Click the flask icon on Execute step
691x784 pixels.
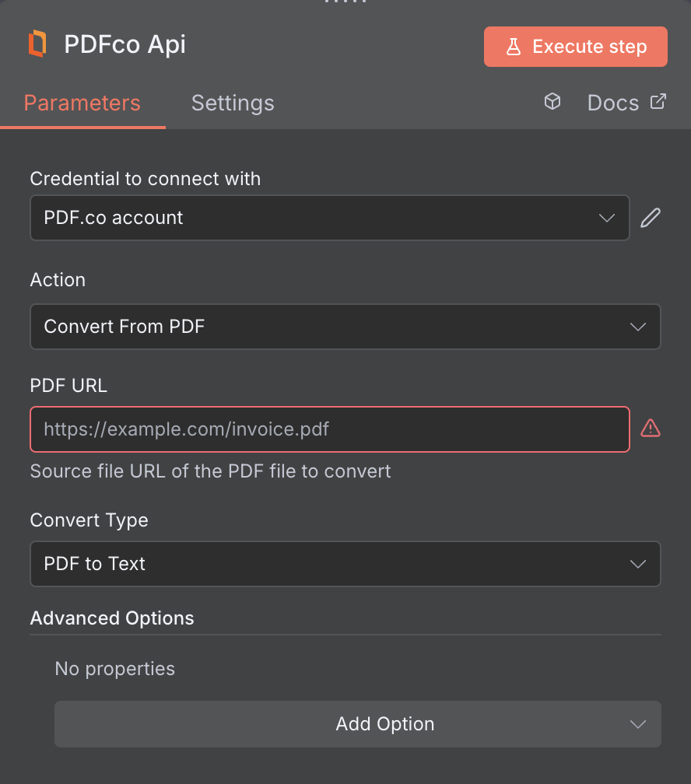pyautogui.click(x=514, y=47)
